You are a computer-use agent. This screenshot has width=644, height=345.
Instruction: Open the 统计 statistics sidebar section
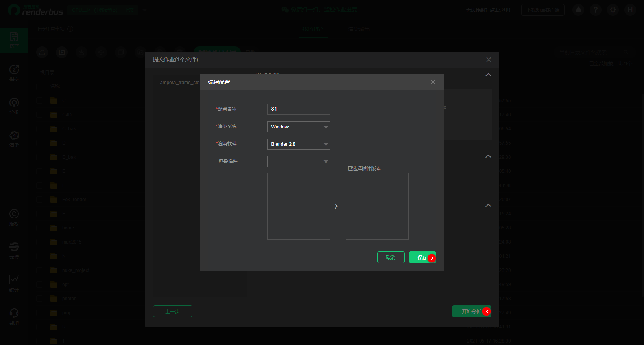pos(14,284)
